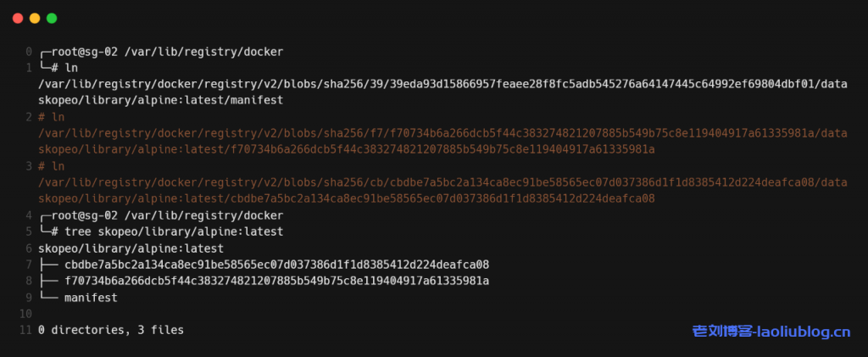The height and width of the screenshot is (357, 868).
Task: Click the white blob path ending in dbf01/data
Action: (442, 84)
